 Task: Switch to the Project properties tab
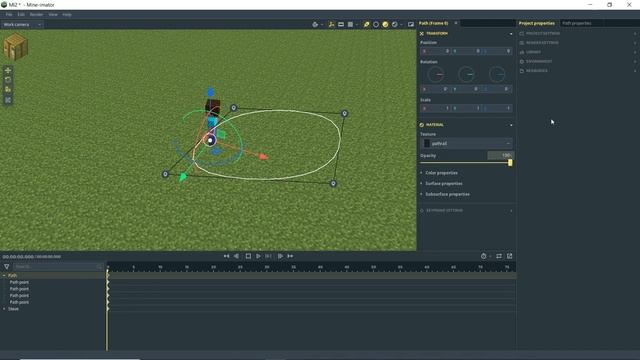click(x=537, y=23)
